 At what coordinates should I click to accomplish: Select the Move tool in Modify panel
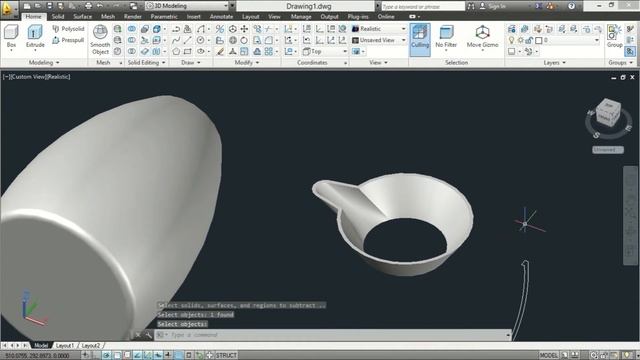[x=244, y=29]
